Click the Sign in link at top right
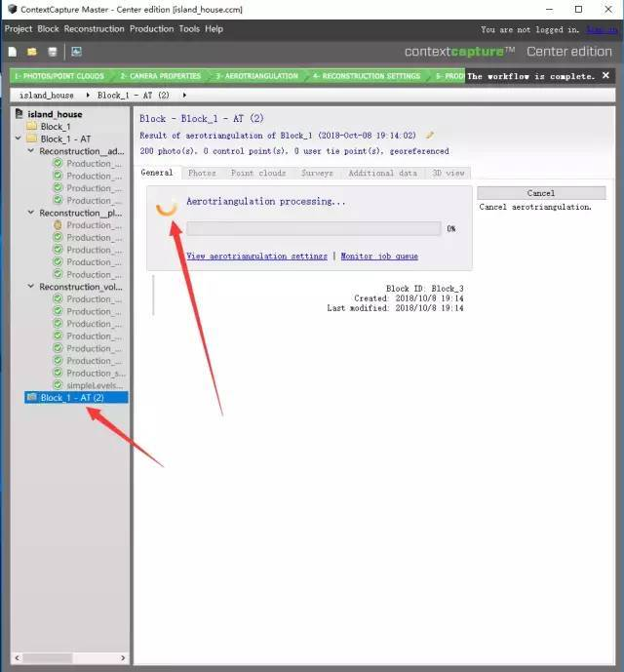 pos(602,29)
